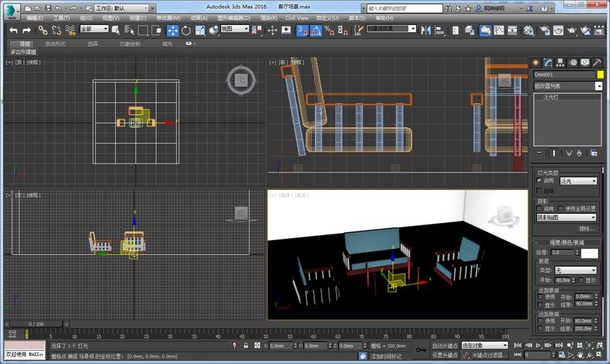Select the Select and Rotate tool
Screen dimensions: 610x364
[x=186, y=30]
